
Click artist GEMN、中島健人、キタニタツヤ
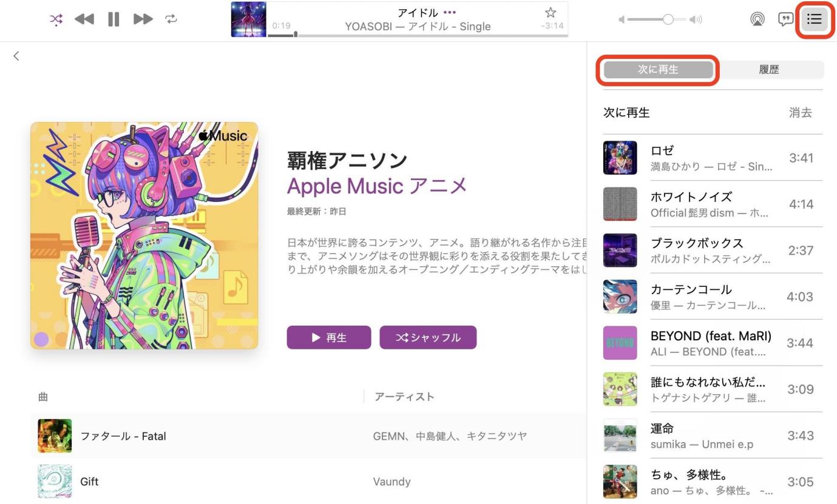[x=450, y=436]
